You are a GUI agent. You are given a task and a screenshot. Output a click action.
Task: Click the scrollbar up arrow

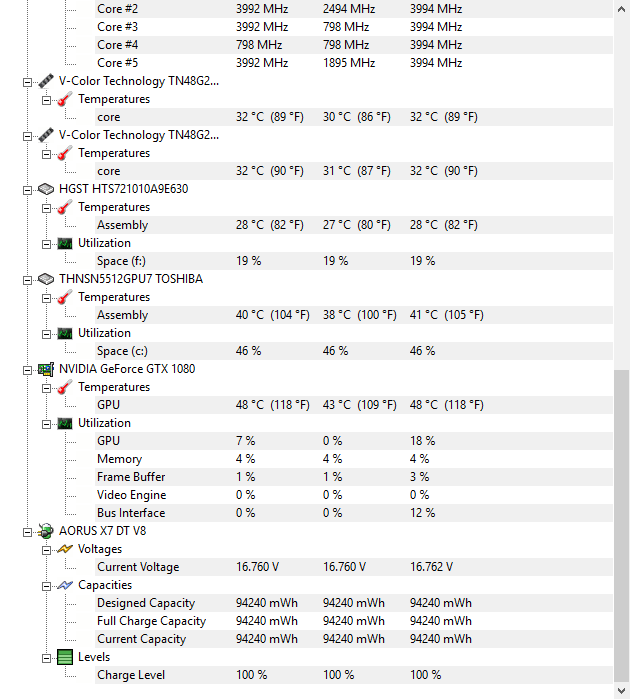(x=621, y=9)
